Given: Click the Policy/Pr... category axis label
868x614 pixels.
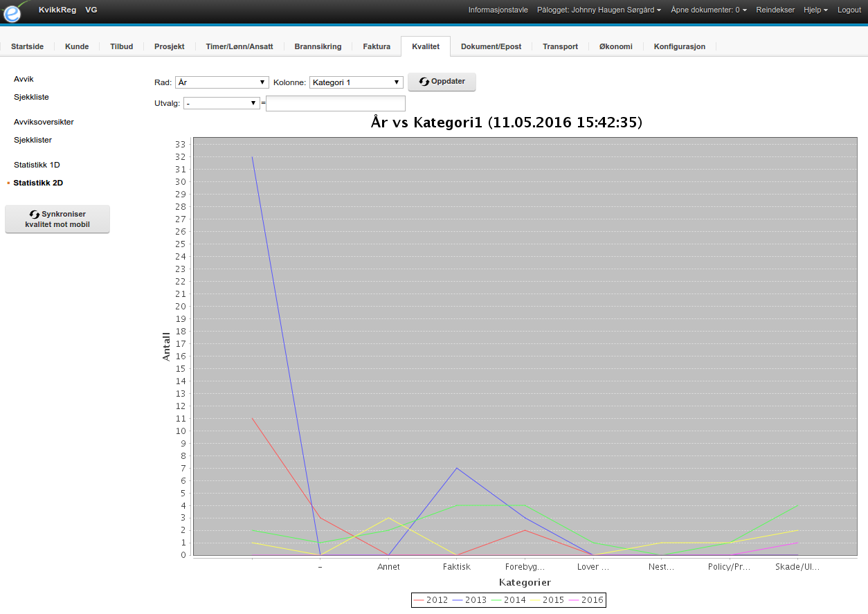Looking at the screenshot, I should [x=730, y=566].
